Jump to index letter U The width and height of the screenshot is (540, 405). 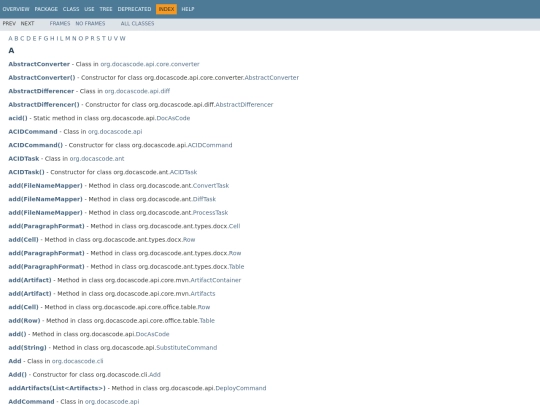coord(110,38)
